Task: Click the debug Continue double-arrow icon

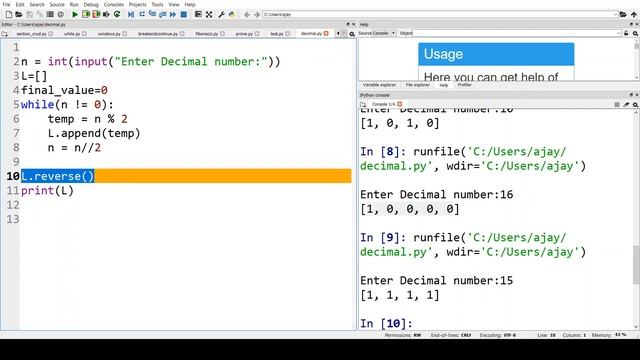Action: tap(173, 14)
